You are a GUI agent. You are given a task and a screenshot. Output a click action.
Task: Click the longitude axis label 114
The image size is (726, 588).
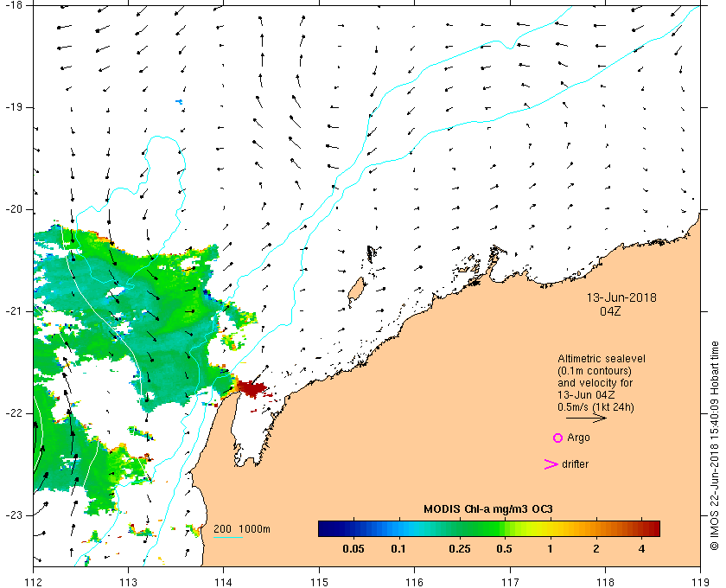[x=224, y=582]
